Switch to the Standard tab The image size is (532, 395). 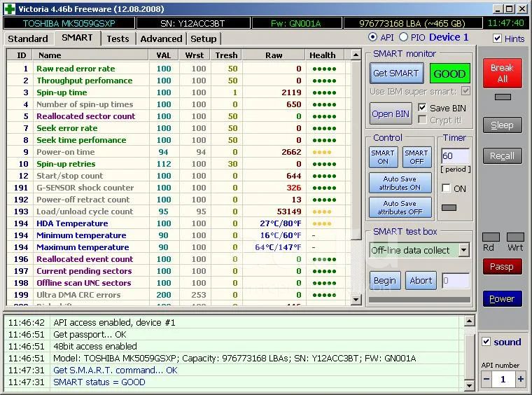point(28,39)
